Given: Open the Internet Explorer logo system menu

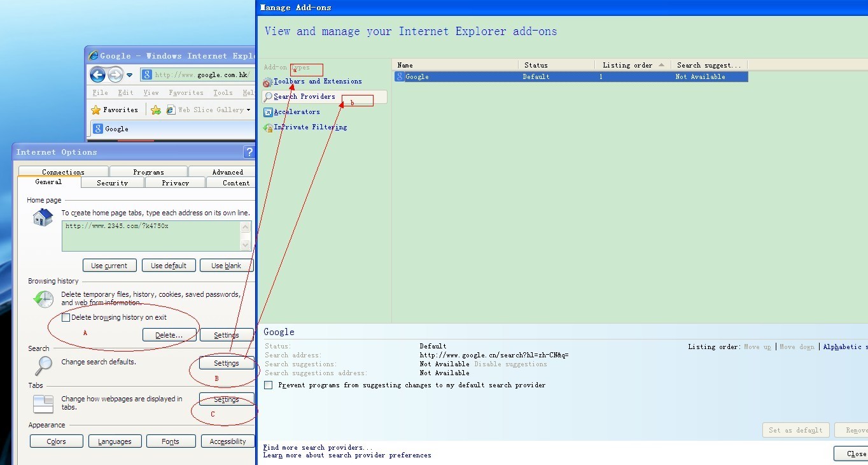Looking at the screenshot, I should (x=94, y=56).
